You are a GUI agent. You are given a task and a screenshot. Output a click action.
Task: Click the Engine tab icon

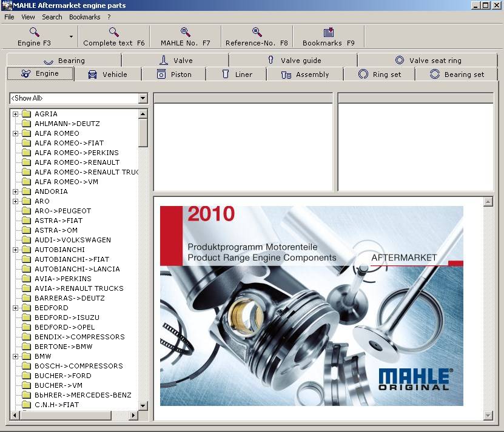25,73
